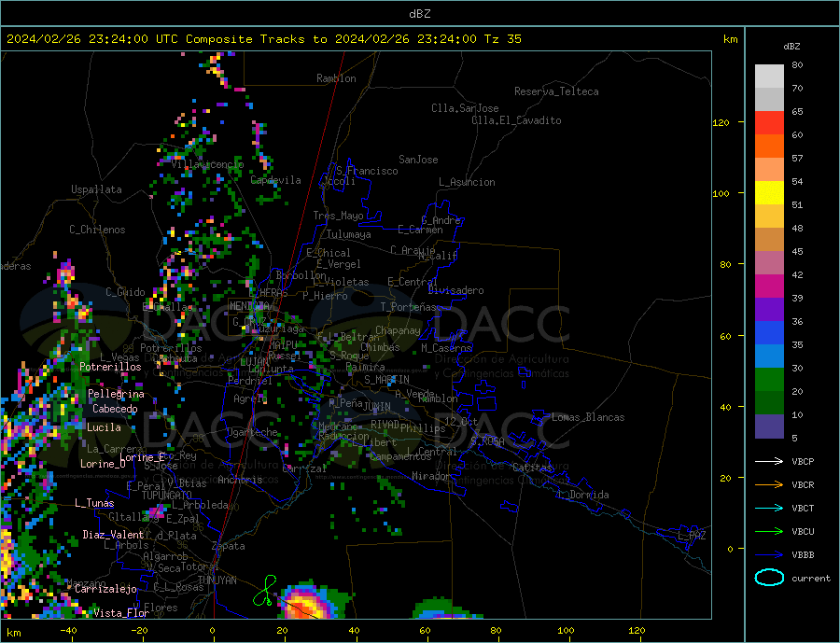
Task: Click the 'C_Chilenos' place label
Action: click(97, 230)
